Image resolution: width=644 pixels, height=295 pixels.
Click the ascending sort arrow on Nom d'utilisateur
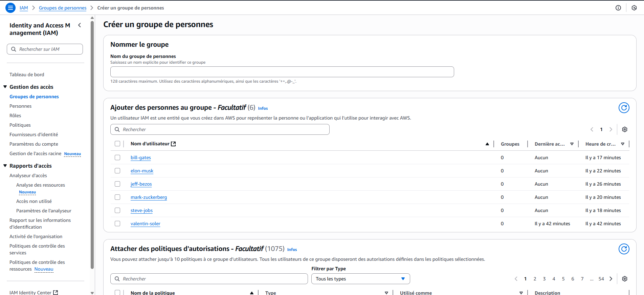tap(487, 144)
